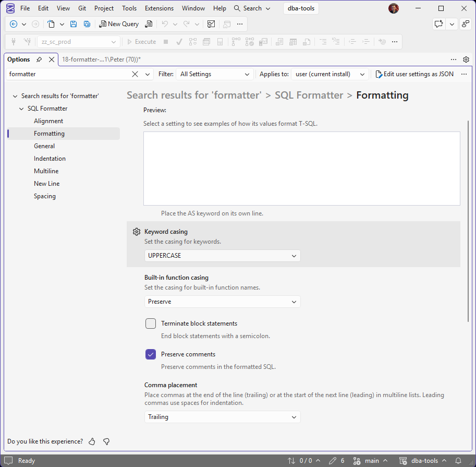
Task: Open the Keyword casing UPPERCASE dropdown
Action: pyautogui.click(x=222, y=256)
